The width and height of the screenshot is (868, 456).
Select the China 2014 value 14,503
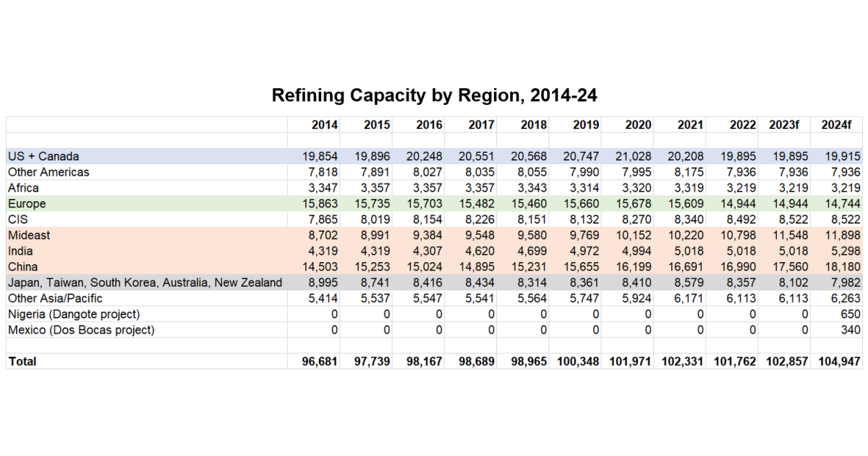pyautogui.click(x=321, y=267)
